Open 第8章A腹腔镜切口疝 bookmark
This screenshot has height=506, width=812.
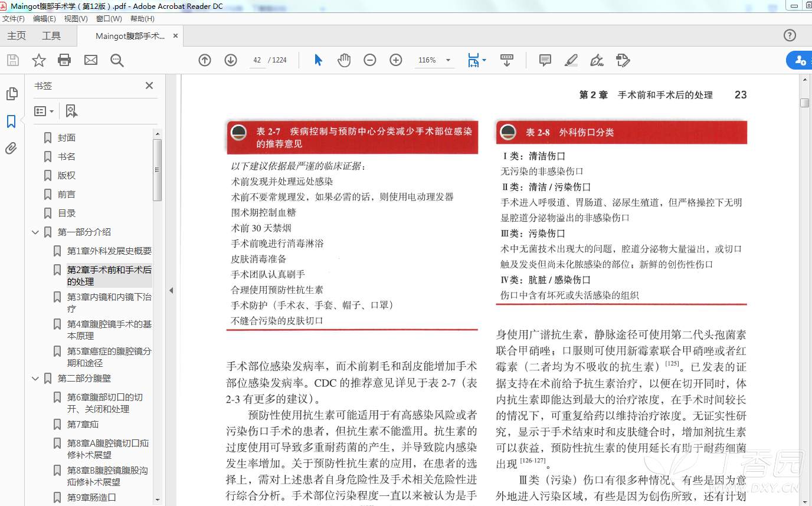(108, 449)
